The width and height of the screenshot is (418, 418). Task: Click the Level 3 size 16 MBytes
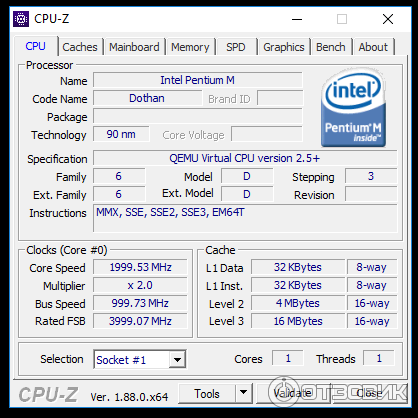[298, 321]
